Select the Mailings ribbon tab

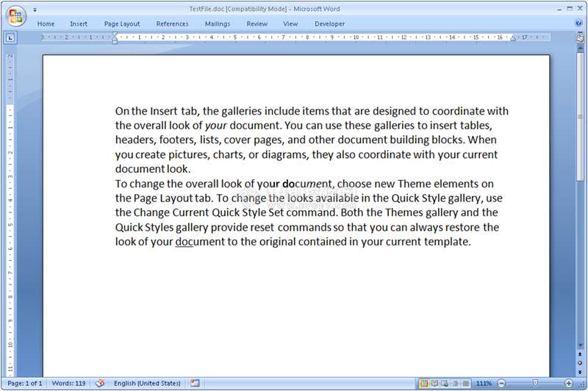click(218, 24)
